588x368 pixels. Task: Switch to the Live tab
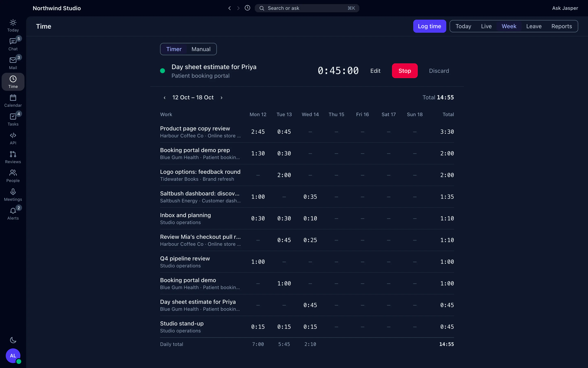tap(486, 26)
